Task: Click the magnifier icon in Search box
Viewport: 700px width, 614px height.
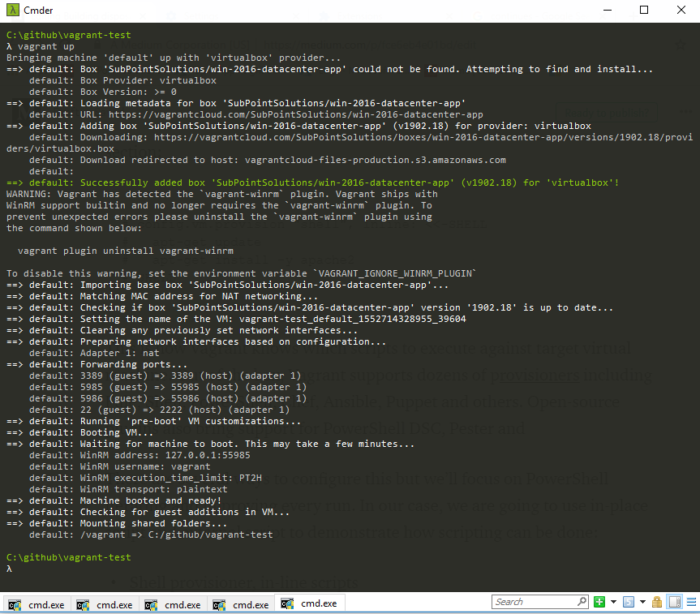Action: [582, 602]
